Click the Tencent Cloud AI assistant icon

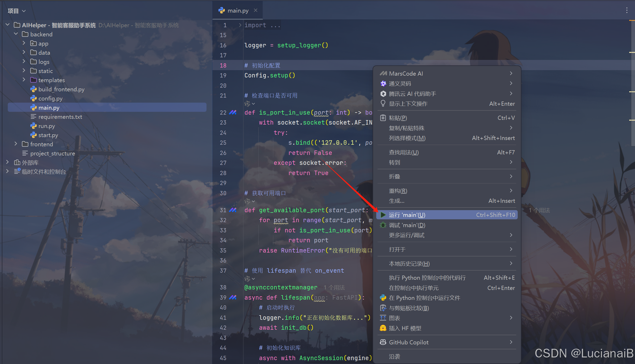(383, 94)
